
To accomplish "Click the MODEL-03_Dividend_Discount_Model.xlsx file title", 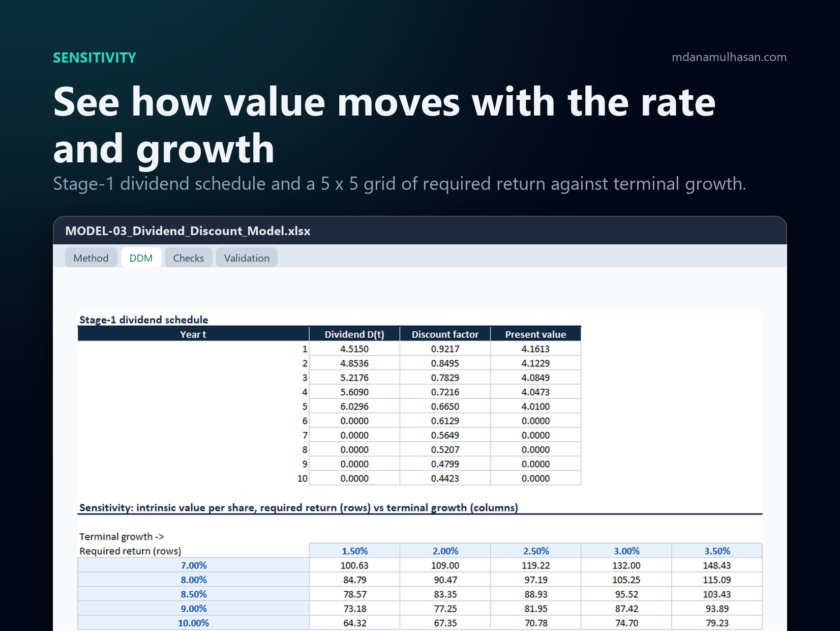I will tap(188, 231).
